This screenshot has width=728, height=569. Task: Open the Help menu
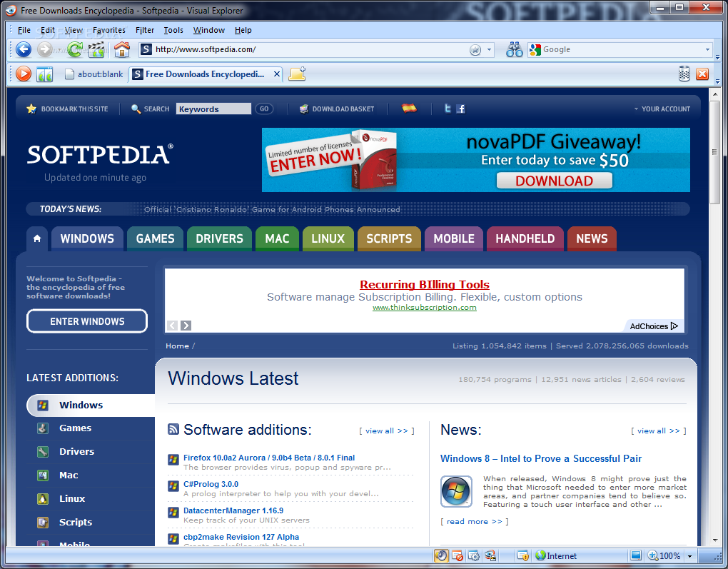point(243,30)
